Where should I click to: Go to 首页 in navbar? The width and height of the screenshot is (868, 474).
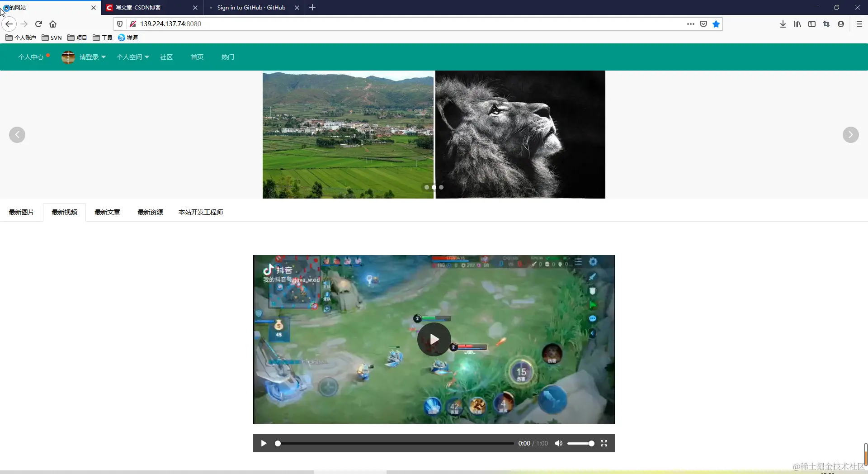point(197,57)
